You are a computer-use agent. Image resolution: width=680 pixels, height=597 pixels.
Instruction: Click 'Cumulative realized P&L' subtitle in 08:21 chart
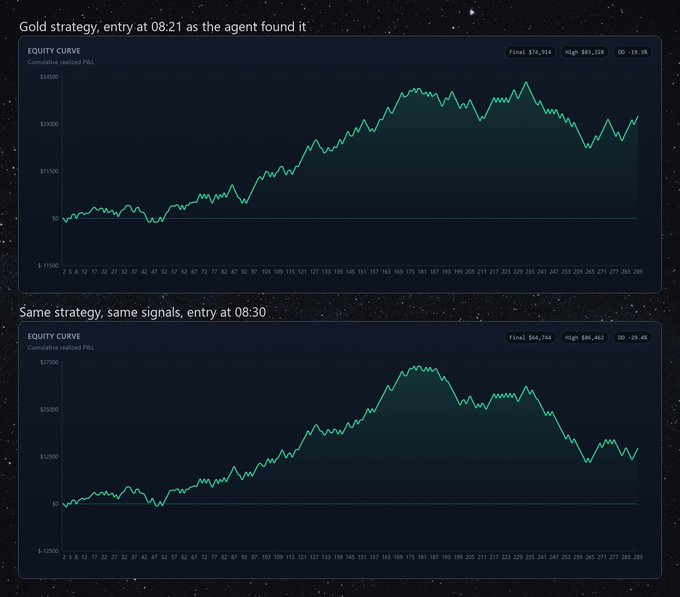[x=61, y=62]
